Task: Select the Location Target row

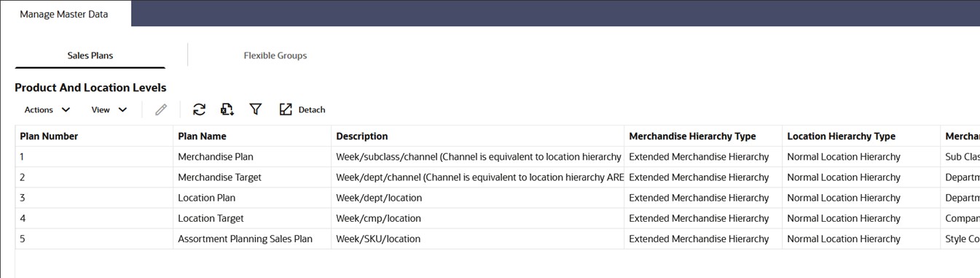Action: [498, 218]
